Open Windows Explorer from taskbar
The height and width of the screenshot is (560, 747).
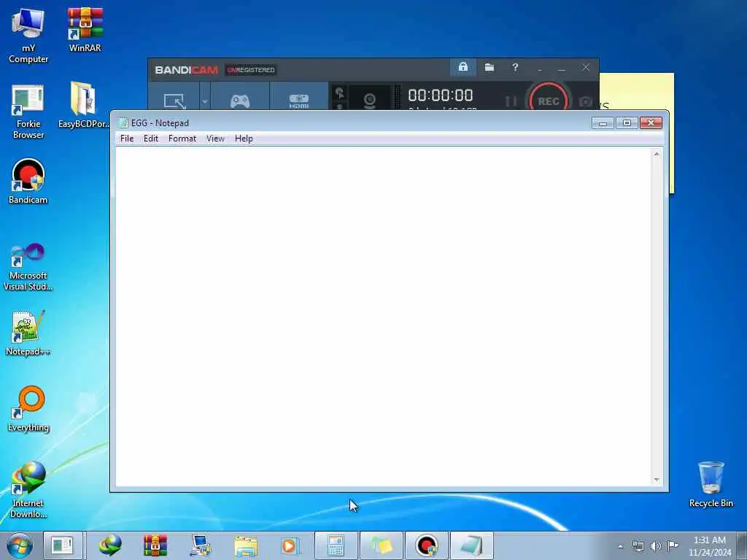[x=245, y=545]
